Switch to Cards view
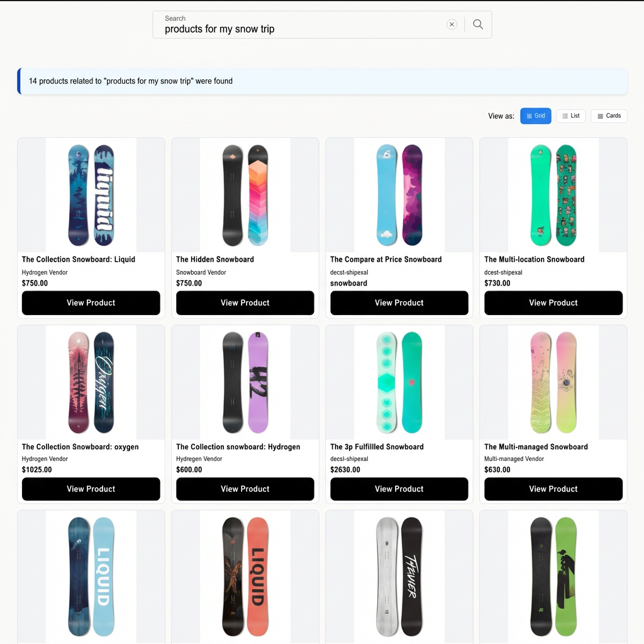The image size is (644, 644). point(609,116)
